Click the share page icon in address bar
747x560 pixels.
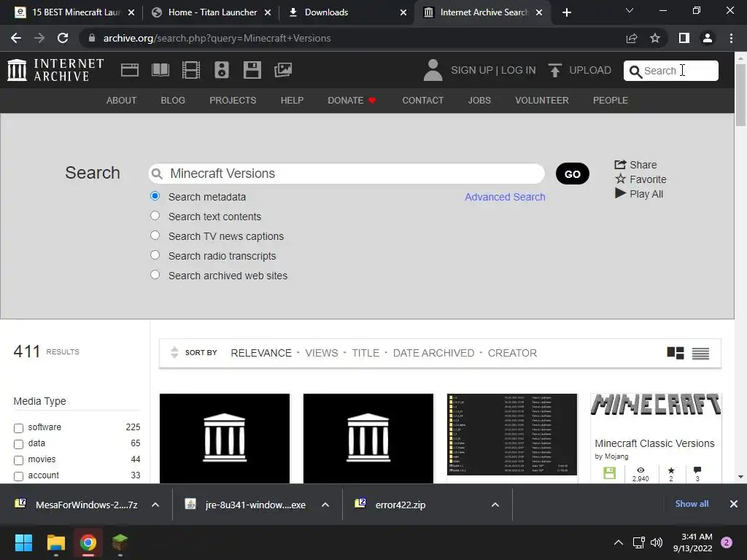632,38
